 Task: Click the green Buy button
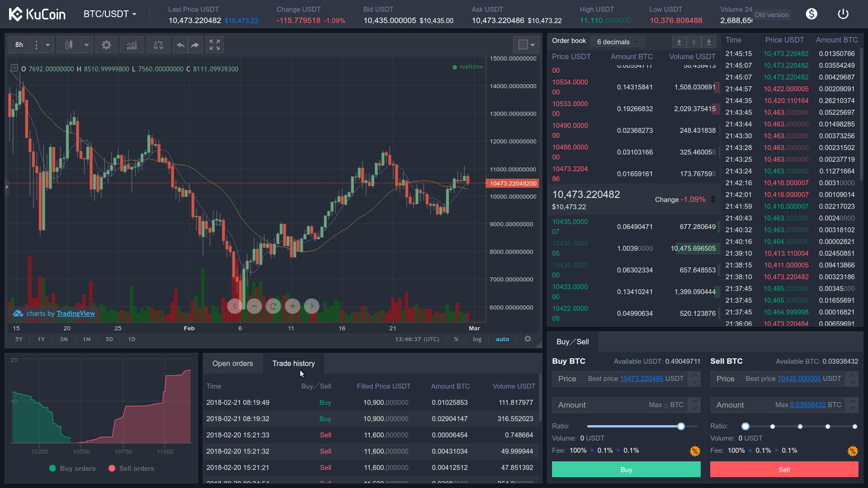(x=626, y=469)
